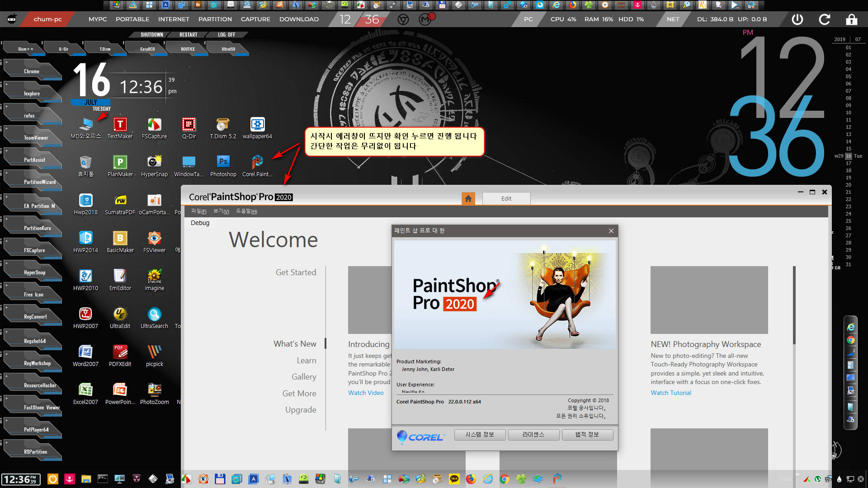The image size is (868, 488).
Task: Click the Debug label in PaintShop Pro
Action: pos(200,223)
